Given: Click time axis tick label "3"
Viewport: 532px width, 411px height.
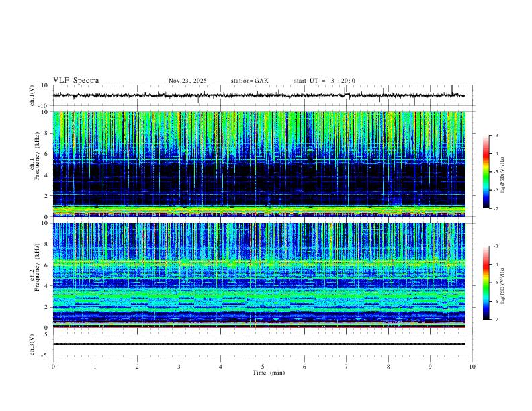Looking at the screenshot, I should (179, 367).
